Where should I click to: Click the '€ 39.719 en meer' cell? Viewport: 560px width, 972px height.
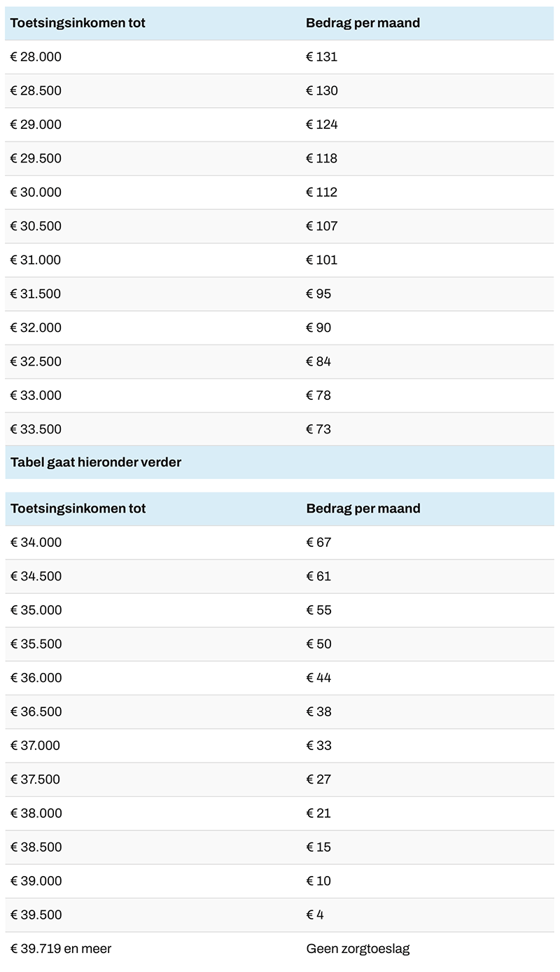[61, 949]
